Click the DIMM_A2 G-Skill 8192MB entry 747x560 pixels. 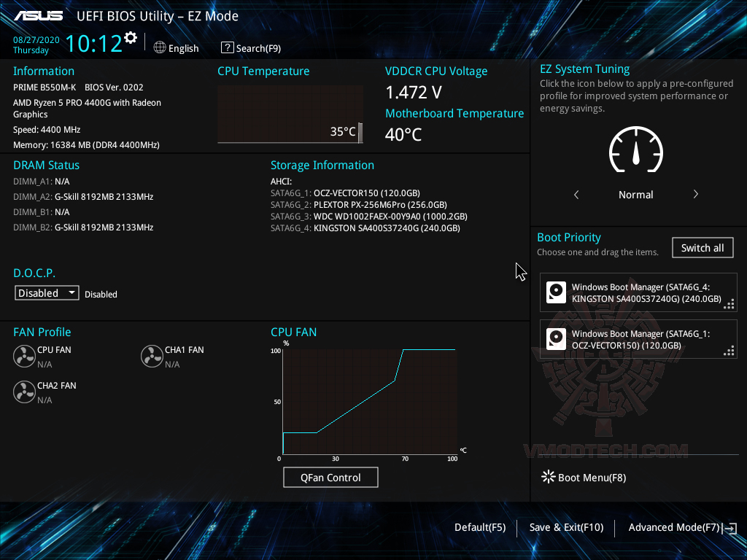[83, 197]
